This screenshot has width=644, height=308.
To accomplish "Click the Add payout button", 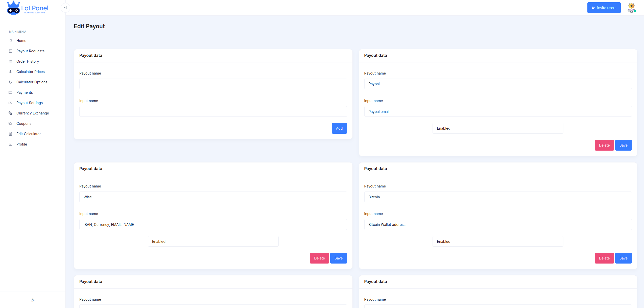I will 339,128.
